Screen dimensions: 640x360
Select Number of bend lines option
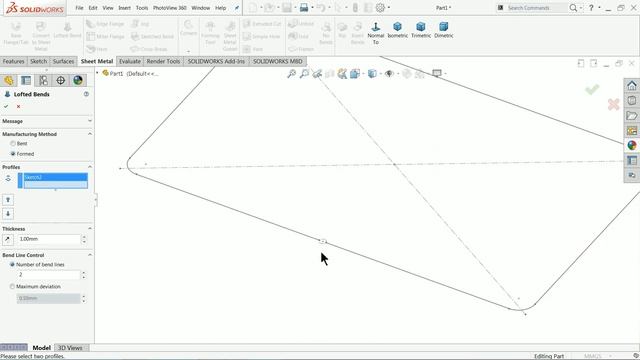click(12, 264)
